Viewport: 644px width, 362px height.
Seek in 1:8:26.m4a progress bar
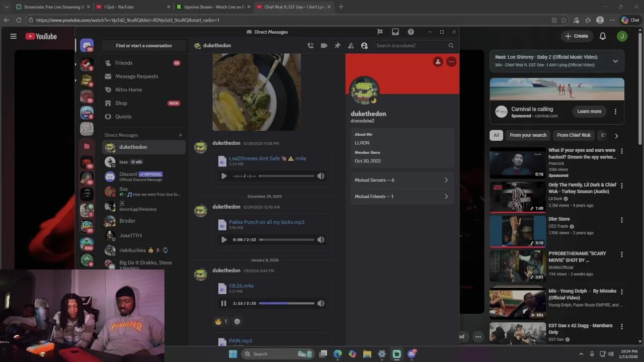coord(286,303)
